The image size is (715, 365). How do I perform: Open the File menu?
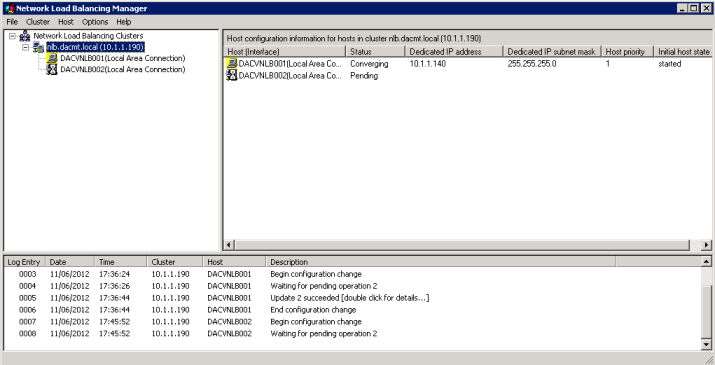point(12,22)
